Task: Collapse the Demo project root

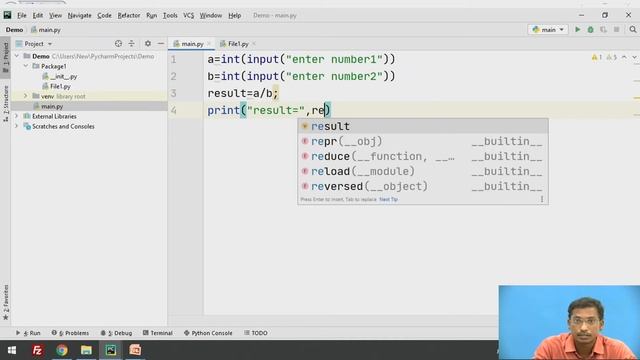Action: coord(17,56)
